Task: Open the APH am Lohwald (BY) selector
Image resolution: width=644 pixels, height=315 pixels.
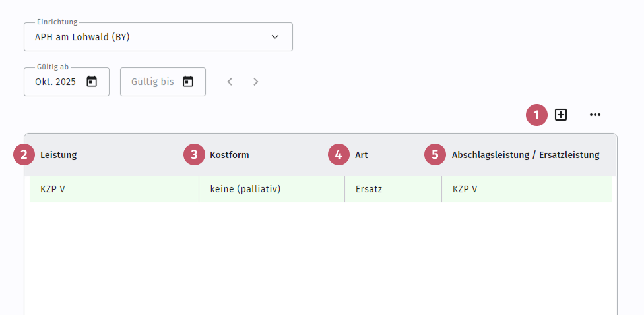Action: point(158,37)
